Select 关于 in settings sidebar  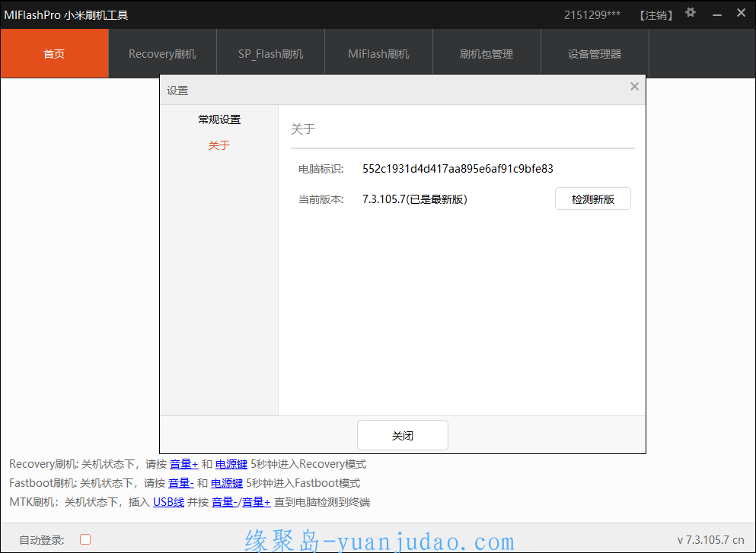point(219,145)
